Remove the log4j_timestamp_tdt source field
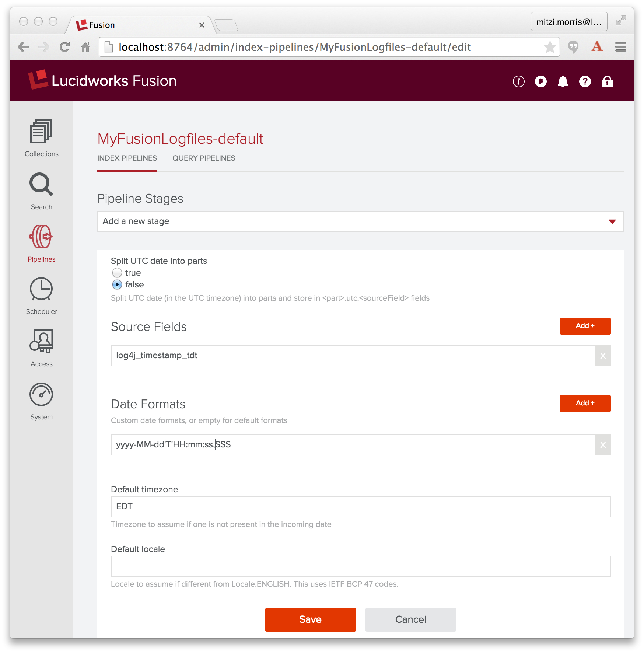The height and width of the screenshot is (653, 644). click(x=603, y=356)
